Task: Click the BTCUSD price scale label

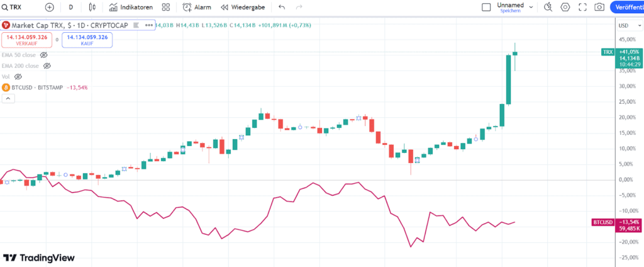Action: coord(602,222)
